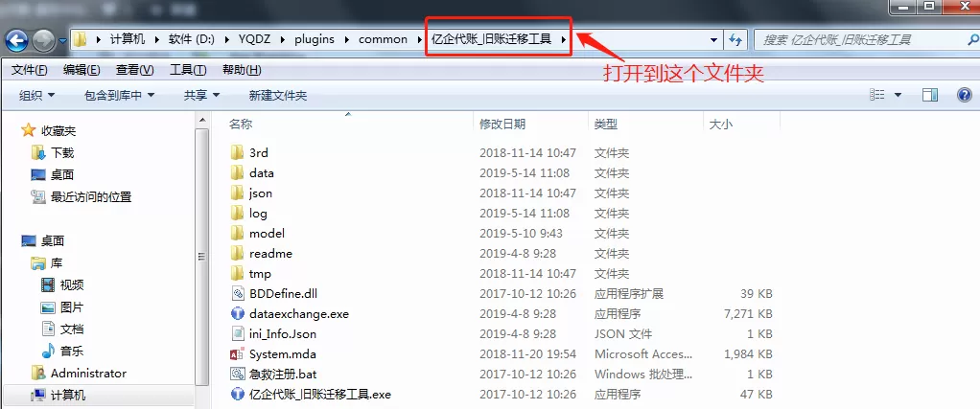This screenshot has height=409, width=980.
Task: Select the model folder icon
Action: click(237, 233)
